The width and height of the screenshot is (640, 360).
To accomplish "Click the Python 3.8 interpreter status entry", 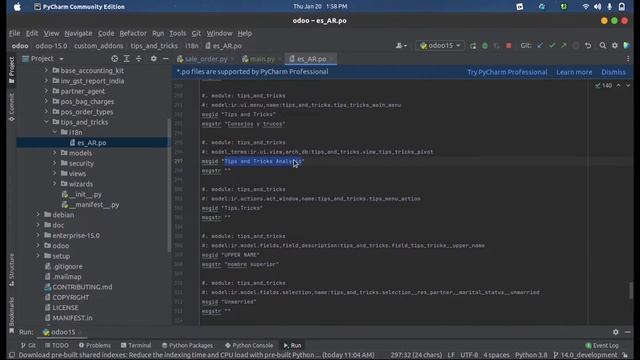I will click(531, 355).
